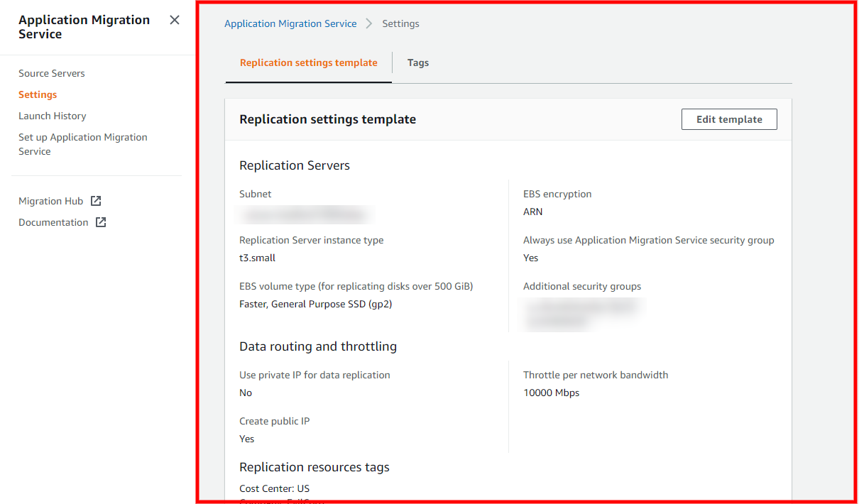This screenshot has width=859, height=504.
Task: Go to Application Migration Service breadcrumb
Action: [290, 23]
